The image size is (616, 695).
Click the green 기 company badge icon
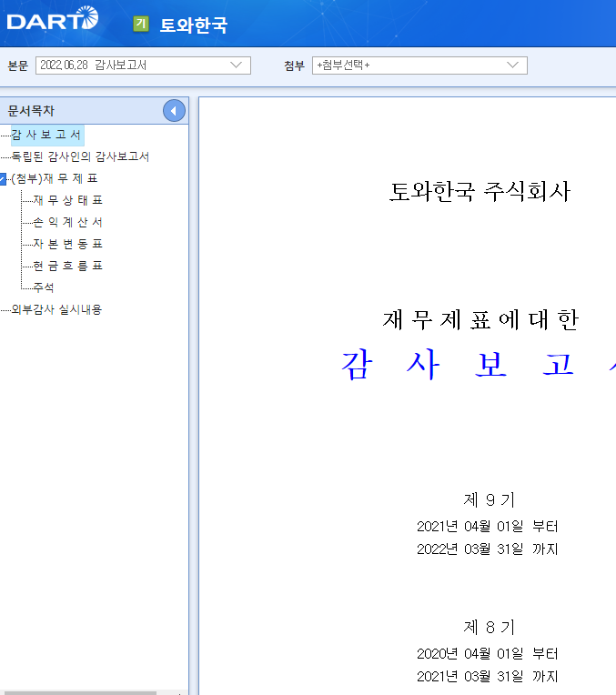[x=141, y=24]
